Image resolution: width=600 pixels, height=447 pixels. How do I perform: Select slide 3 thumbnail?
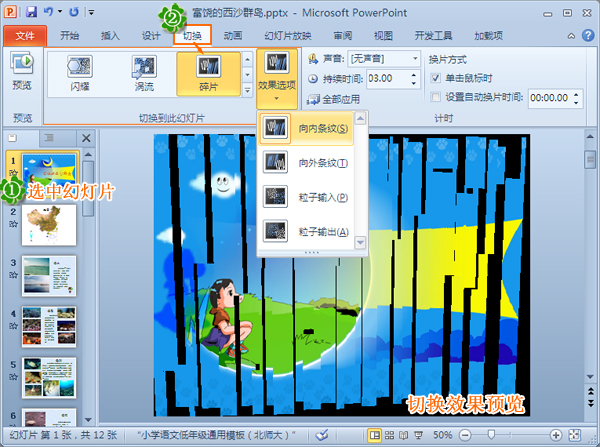point(49,276)
